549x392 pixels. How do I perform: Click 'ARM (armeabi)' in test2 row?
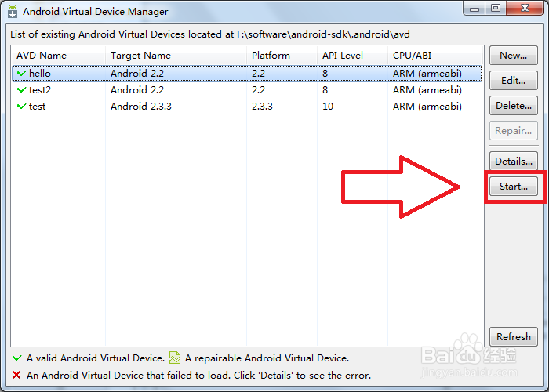point(427,90)
